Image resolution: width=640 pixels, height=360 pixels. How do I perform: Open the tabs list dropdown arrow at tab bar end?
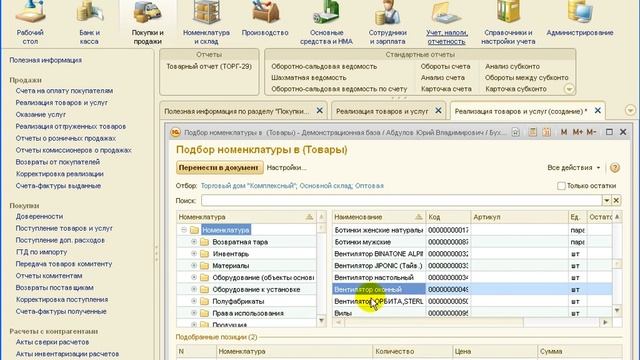630,110
